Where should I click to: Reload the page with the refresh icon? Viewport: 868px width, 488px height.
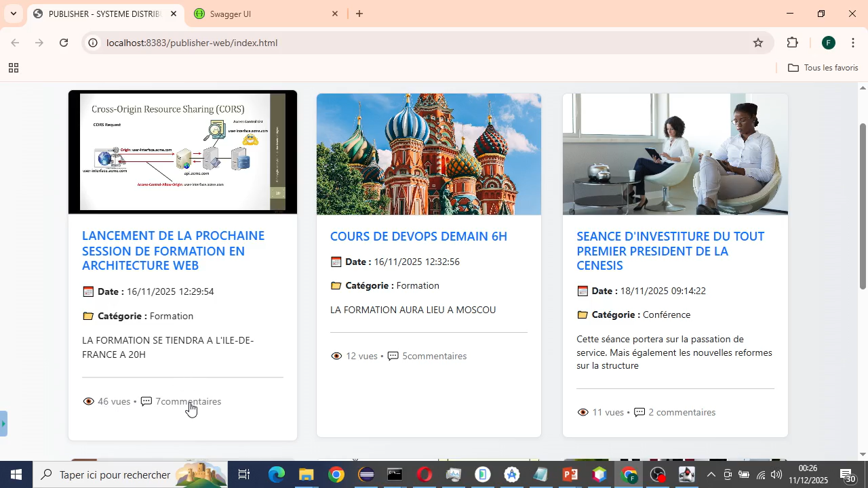[64, 42]
